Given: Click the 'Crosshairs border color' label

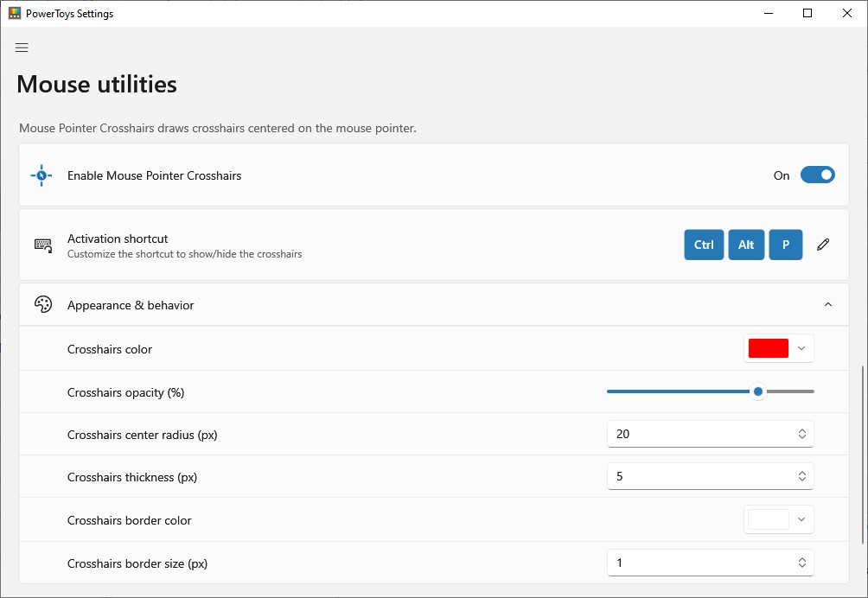Looking at the screenshot, I should [x=129, y=520].
